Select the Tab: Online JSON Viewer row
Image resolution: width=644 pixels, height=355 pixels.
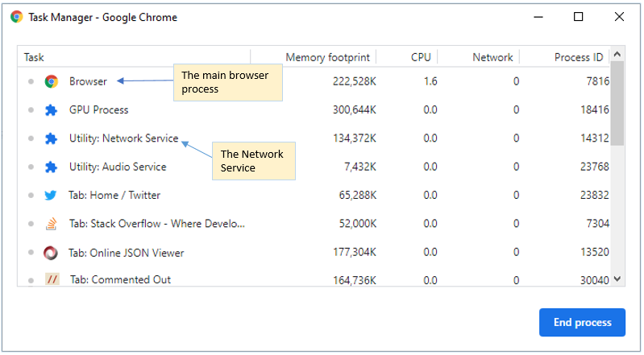(x=314, y=252)
